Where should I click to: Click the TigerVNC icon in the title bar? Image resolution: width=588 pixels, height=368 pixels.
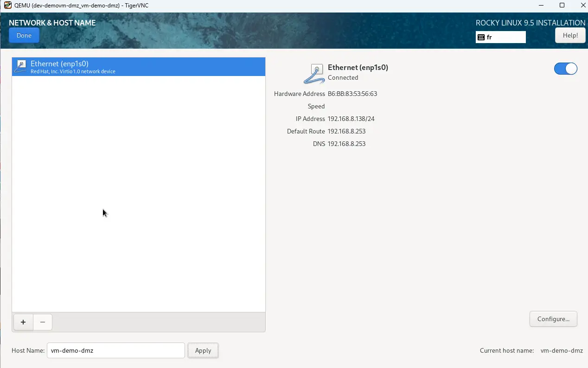pyautogui.click(x=7, y=5)
